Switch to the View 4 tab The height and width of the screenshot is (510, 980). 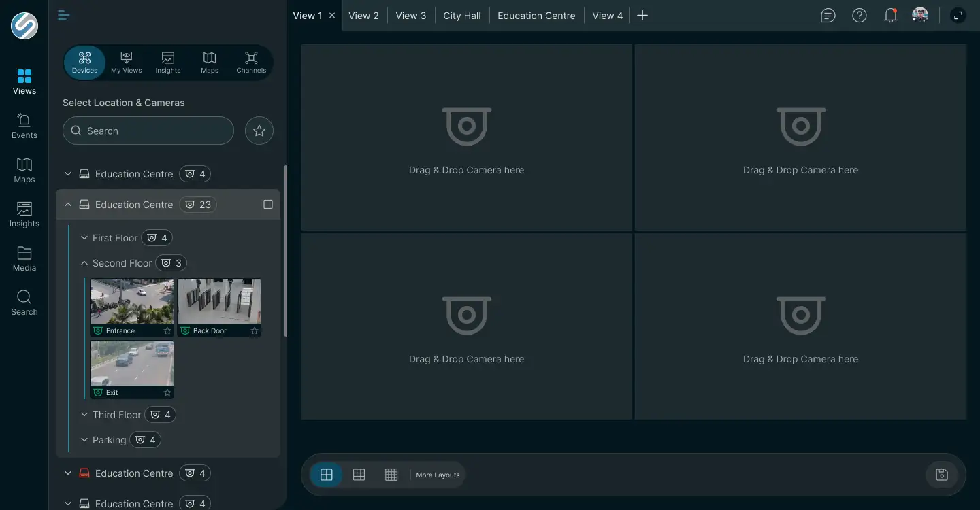(x=608, y=16)
